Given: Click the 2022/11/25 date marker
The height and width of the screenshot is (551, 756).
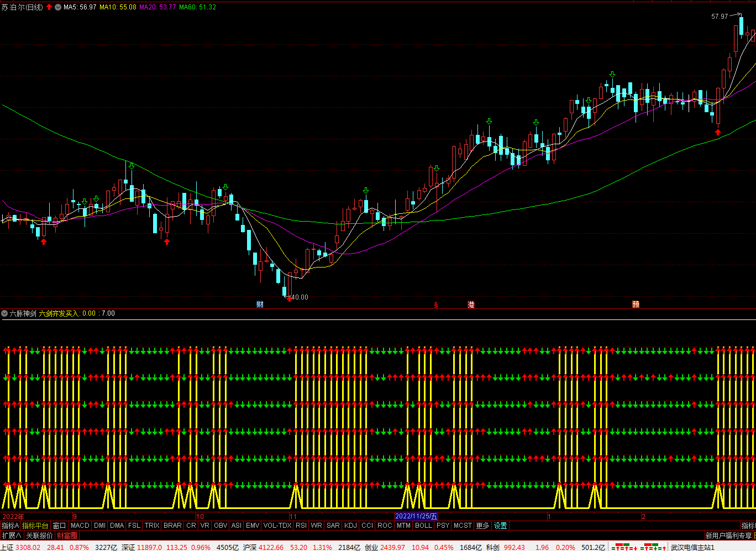Looking at the screenshot, I should point(416,516).
